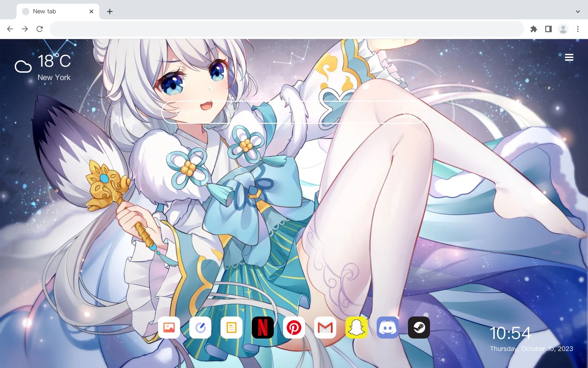Viewport: 588px width, 368px height.
Task: Reload the current page
Action: coord(40,29)
